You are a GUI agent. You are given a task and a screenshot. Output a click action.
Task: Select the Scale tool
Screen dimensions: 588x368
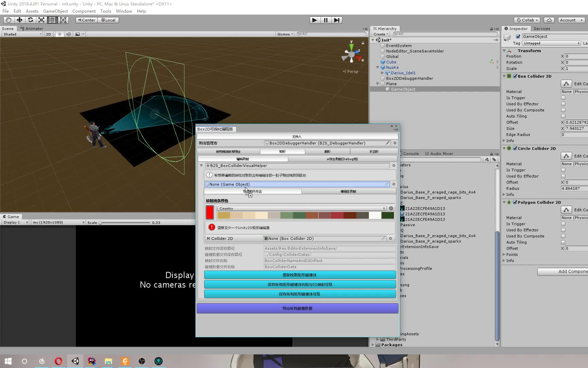(x=41, y=20)
